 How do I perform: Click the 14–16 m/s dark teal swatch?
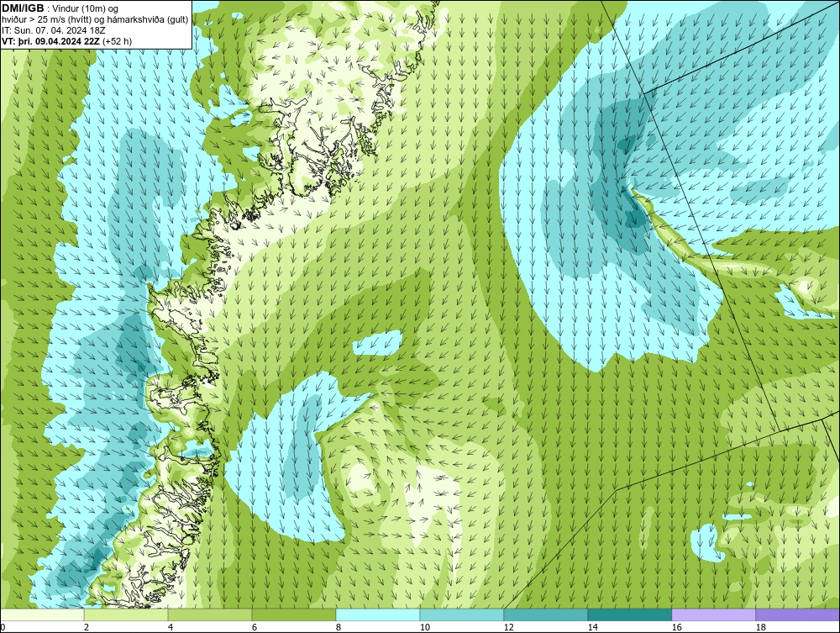[x=630, y=615]
